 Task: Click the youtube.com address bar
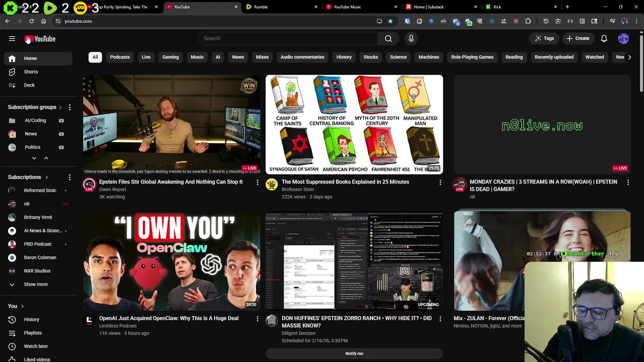click(216, 21)
